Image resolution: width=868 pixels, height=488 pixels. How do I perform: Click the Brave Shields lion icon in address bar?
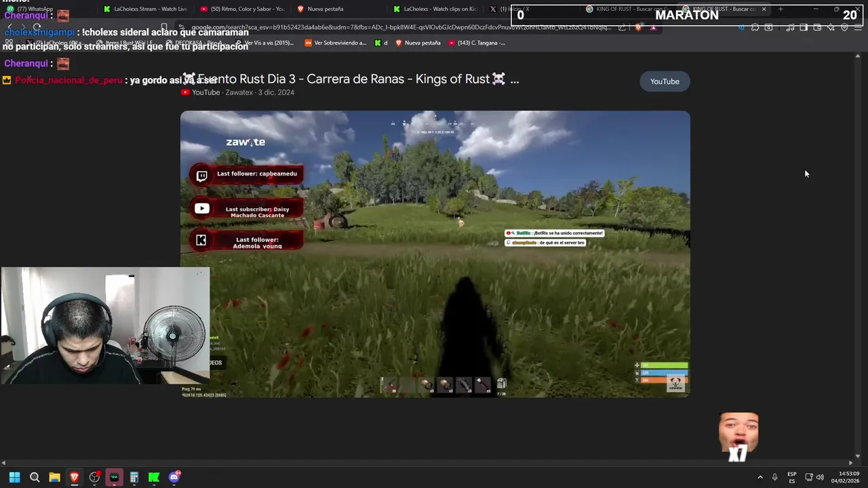638,28
